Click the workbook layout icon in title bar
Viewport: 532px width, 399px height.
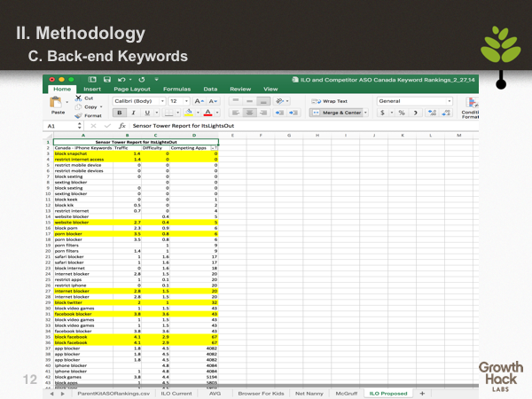[x=92, y=80]
